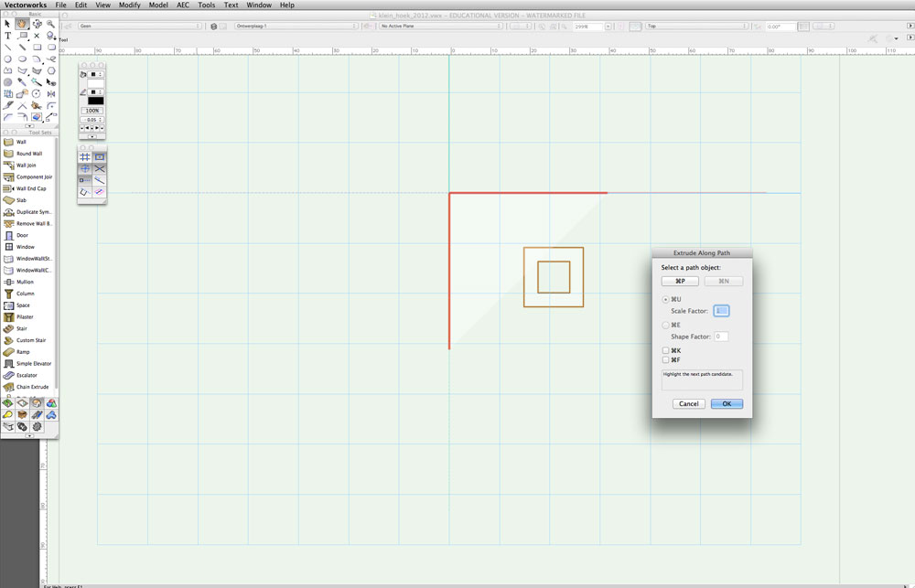Screen dimensions: 915x588
Task: Open the Top view dropdown
Action: coord(696,27)
